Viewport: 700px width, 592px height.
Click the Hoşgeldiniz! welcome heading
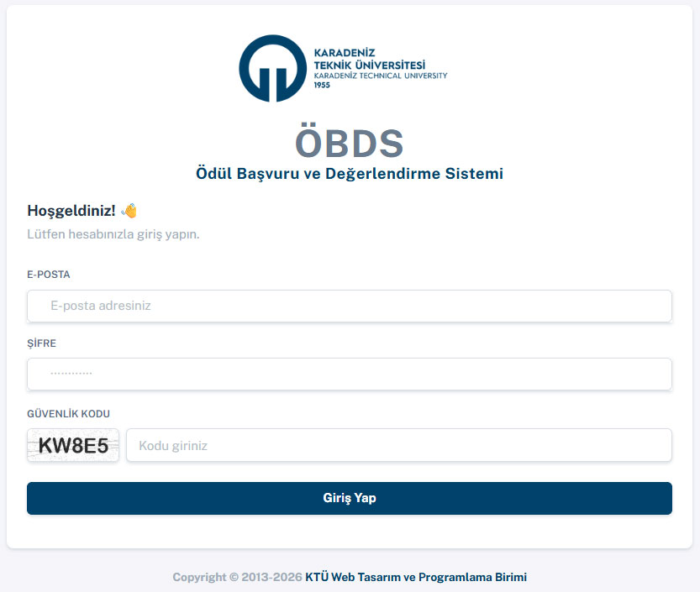click(71, 210)
